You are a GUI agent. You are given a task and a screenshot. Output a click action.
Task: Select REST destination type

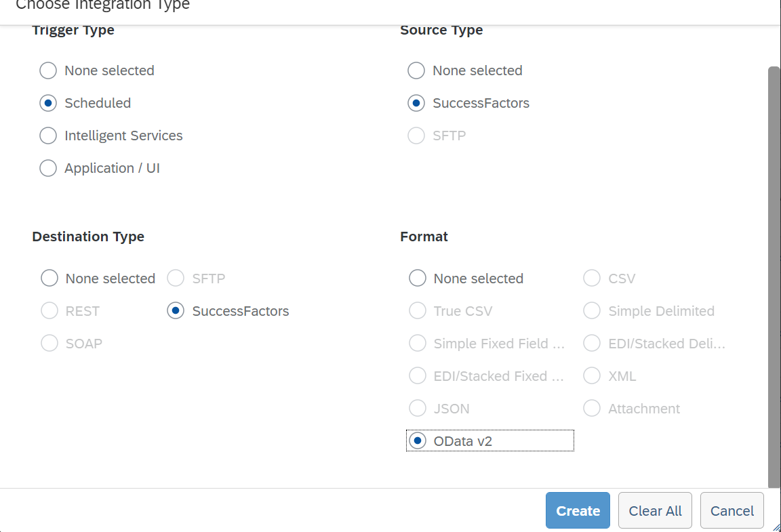click(49, 311)
